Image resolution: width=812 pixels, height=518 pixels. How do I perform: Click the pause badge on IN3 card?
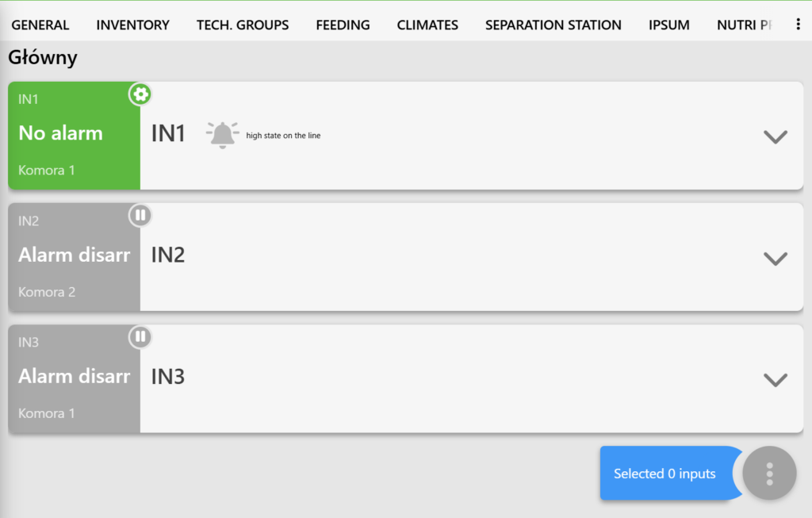pos(140,336)
